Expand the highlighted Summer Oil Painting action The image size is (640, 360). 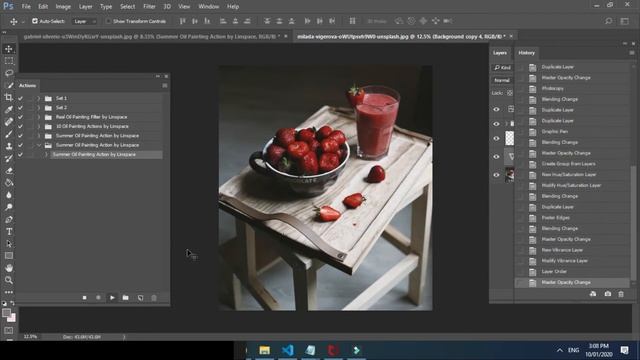(46, 155)
